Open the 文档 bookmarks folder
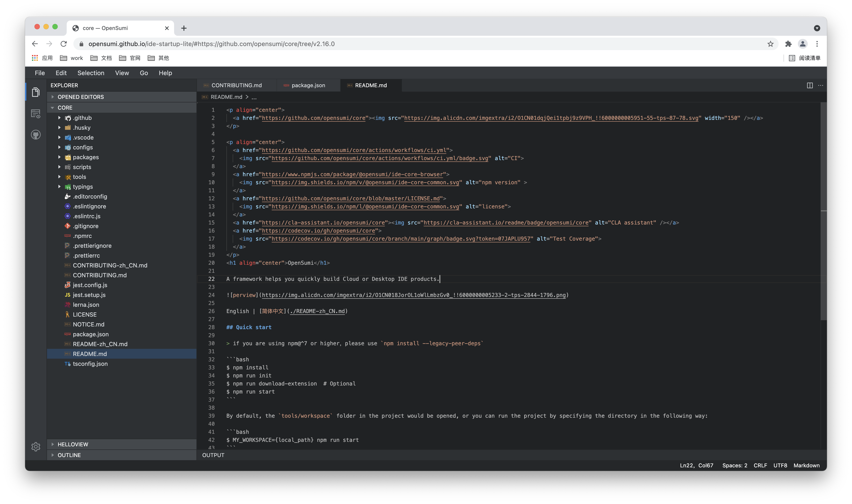 click(101, 58)
